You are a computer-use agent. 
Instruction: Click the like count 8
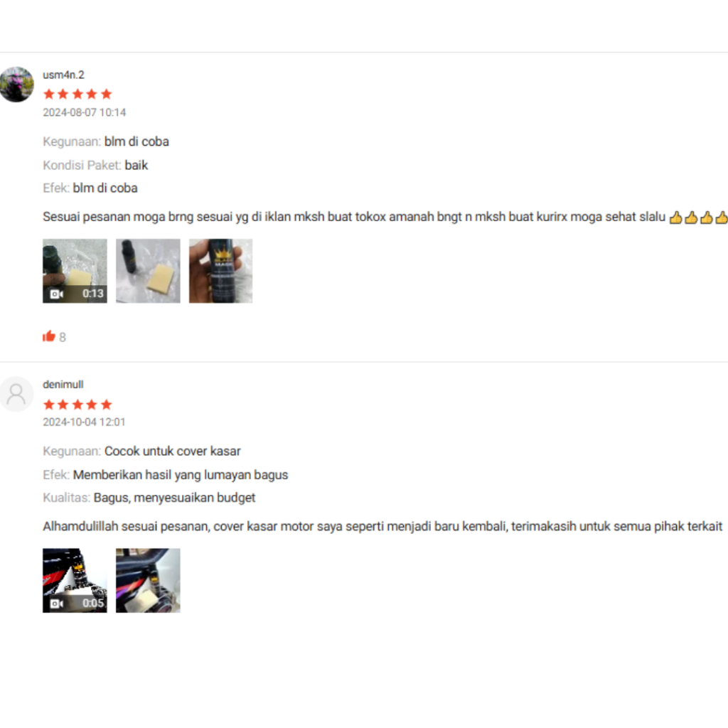(x=63, y=337)
